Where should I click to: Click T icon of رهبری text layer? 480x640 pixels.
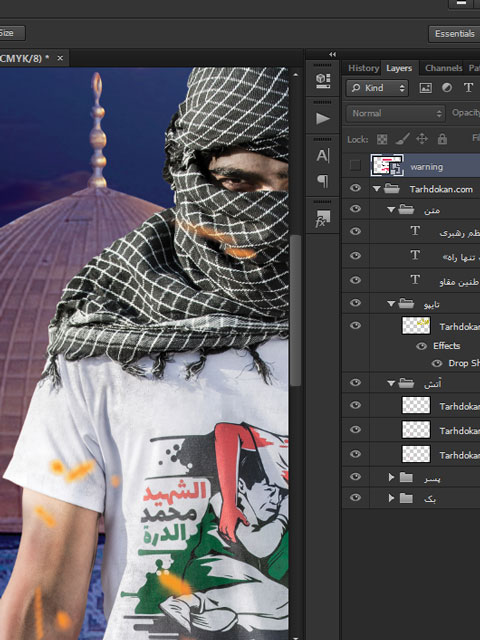click(415, 231)
